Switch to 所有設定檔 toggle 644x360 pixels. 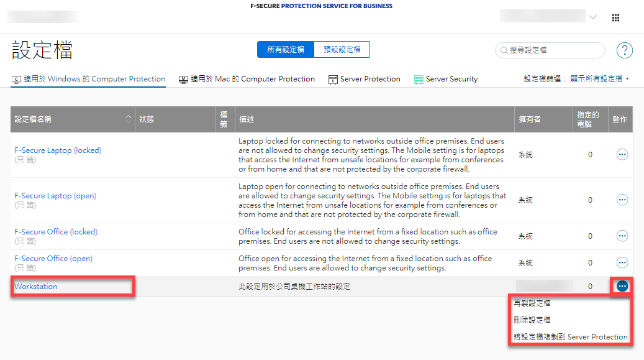tap(286, 50)
